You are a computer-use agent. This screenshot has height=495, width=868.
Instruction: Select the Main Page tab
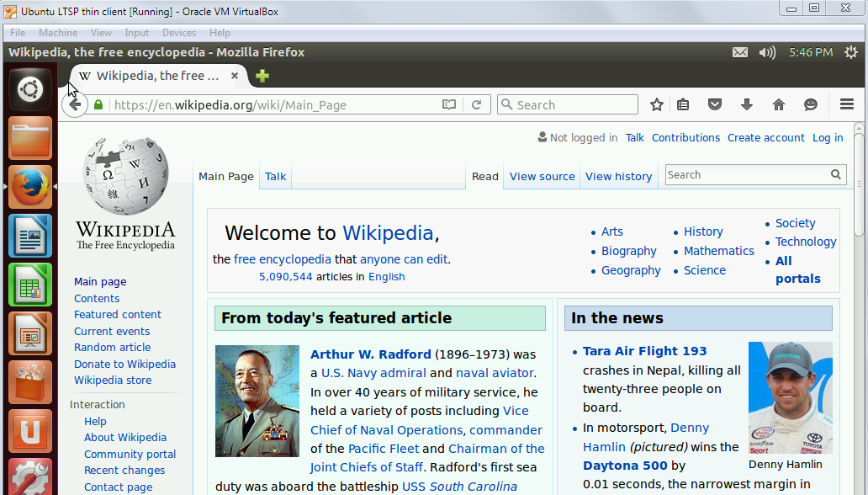[x=226, y=176]
